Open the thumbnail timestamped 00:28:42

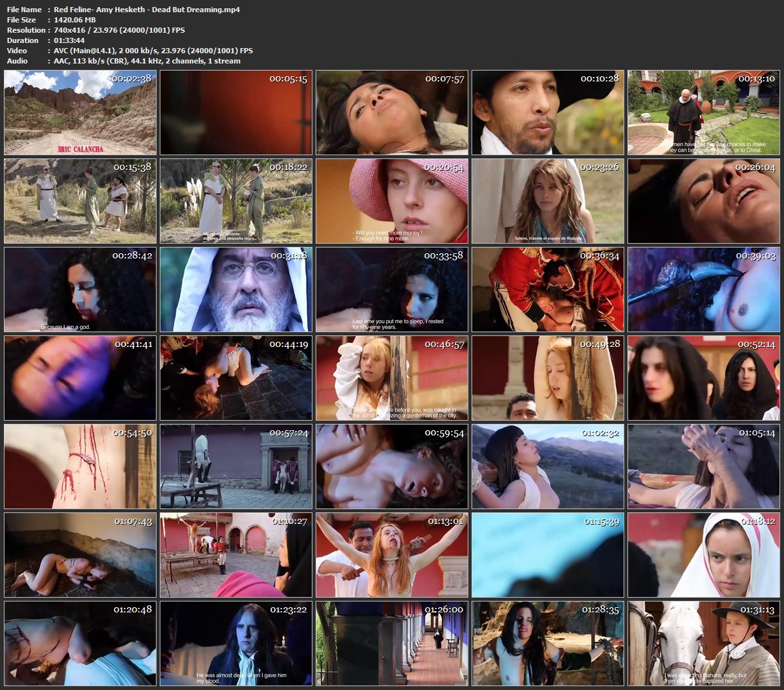coord(80,290)
